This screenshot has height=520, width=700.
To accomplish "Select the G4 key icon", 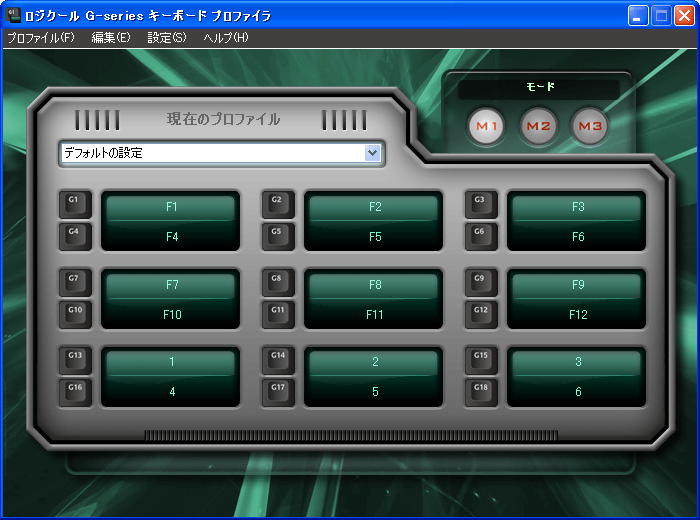I will [x=75, y=236].
